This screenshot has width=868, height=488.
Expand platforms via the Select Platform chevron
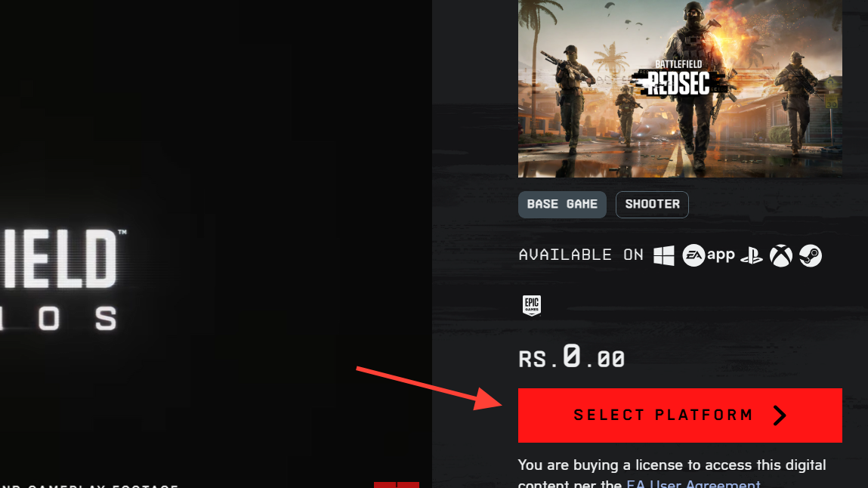780,415
